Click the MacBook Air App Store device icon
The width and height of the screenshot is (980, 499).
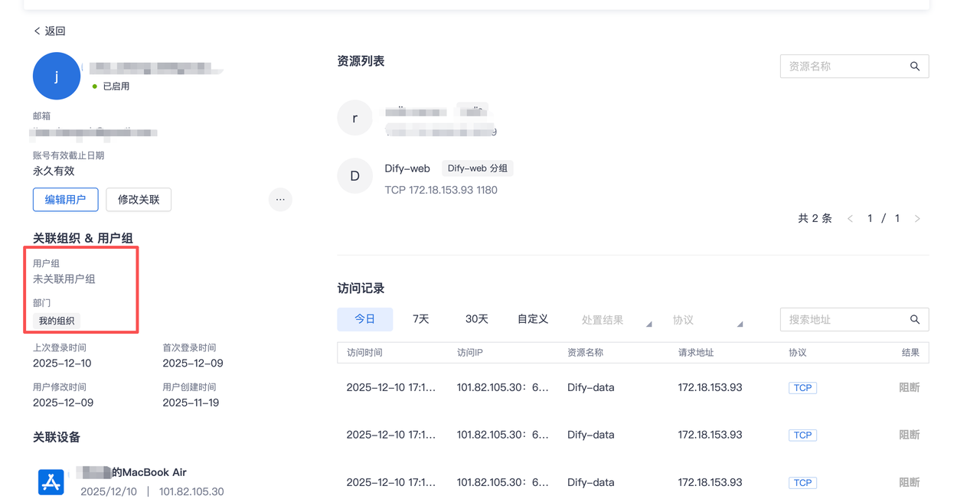pos(51,481)
